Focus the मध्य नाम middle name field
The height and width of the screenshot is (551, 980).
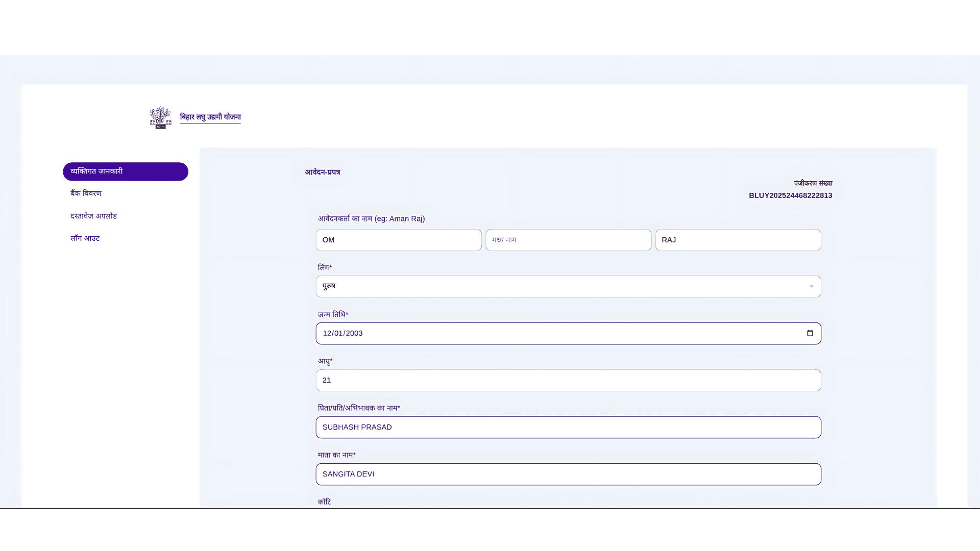pos(568,240)
